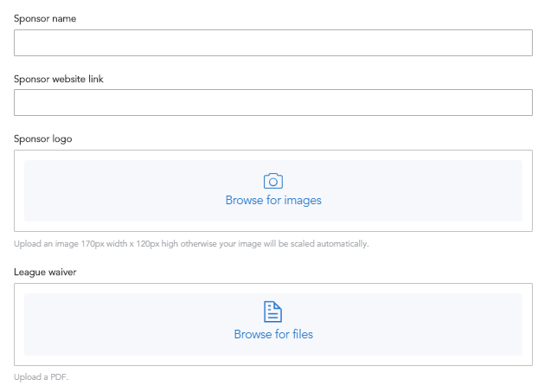
Task: Focus the Sponsor name text field
Action: (273, 42)
